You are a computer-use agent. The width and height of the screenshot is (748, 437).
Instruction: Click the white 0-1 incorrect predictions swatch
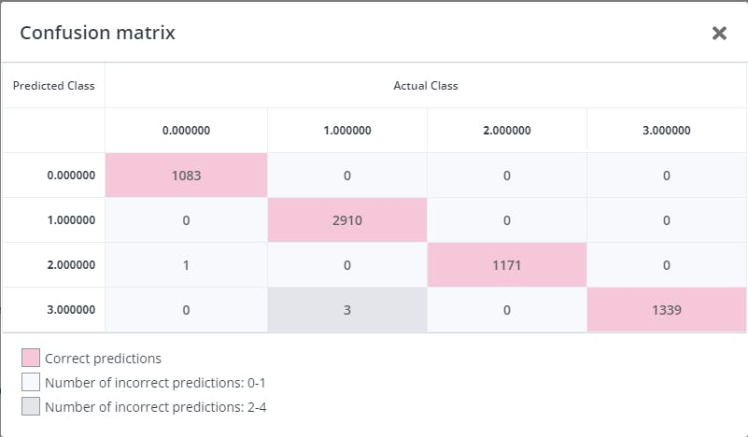pos(30,382)
